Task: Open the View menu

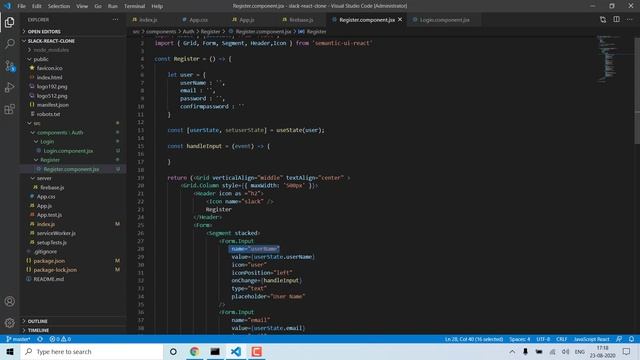Action: pos(82,6)
